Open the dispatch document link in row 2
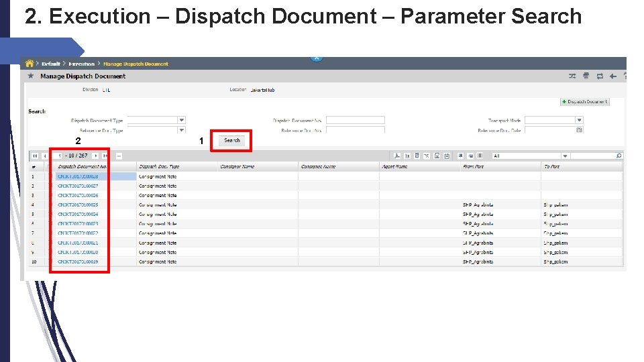 pyautogui.click(x=78, y=186)
